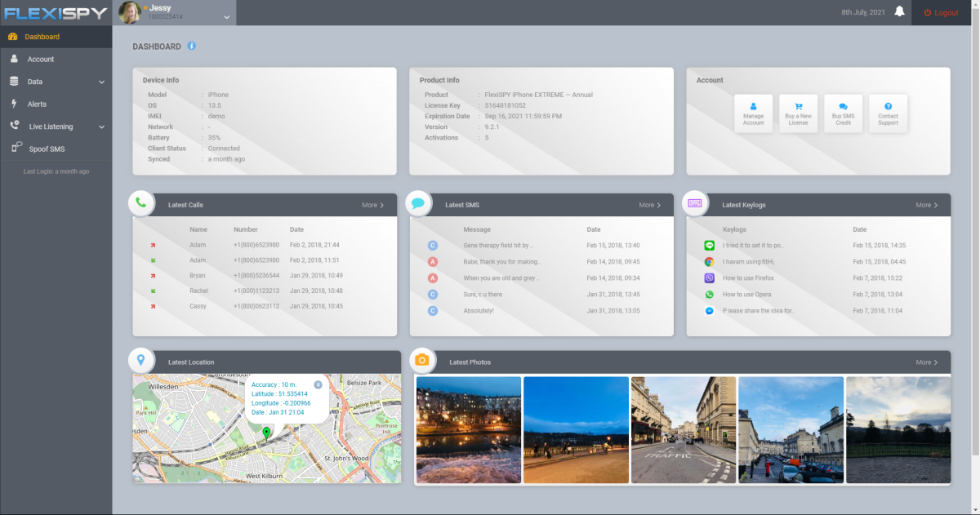Click Buy a New License button
980x515 pixels.
pyautogui.click(x=798, y=113)
